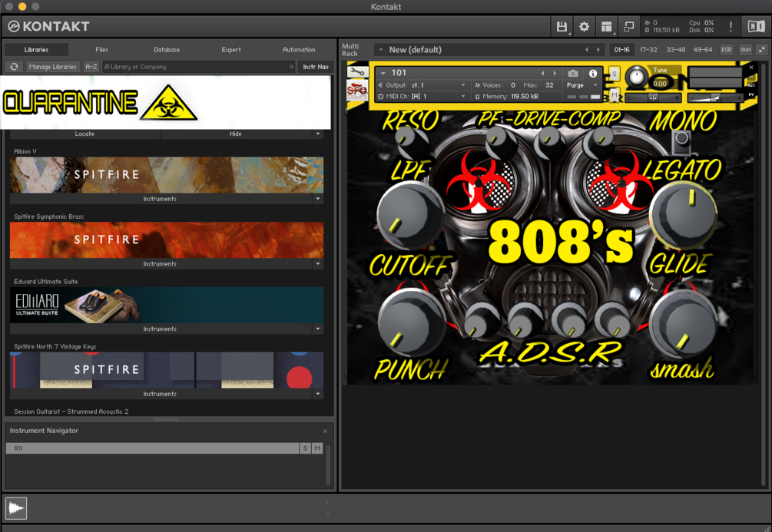Open instrument edit mode via wrench icon
The height and width of the screenshot is (532, 772).
pos(357,72)
